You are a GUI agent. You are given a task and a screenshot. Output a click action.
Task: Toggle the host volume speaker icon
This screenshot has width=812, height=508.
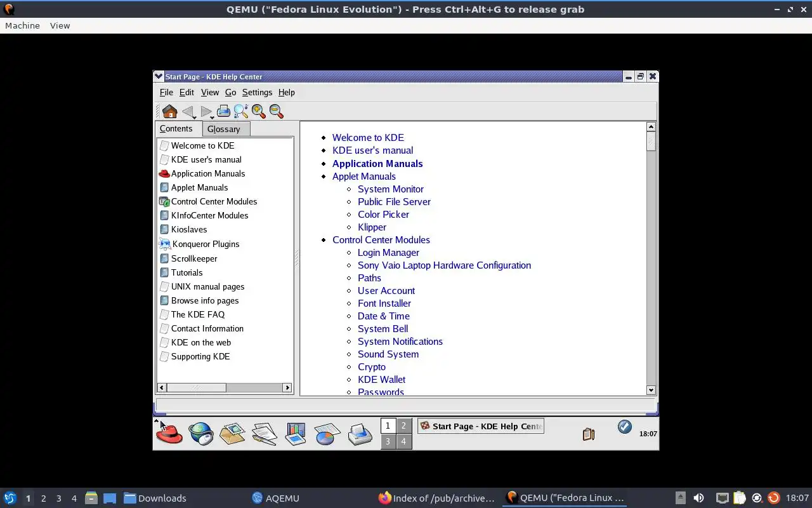tap(698, 498)
